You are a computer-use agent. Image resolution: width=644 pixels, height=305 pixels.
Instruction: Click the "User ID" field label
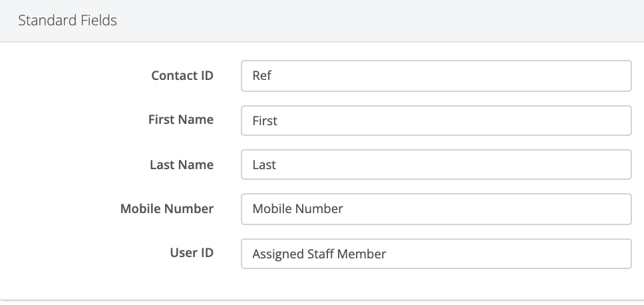tap(191, 253)
